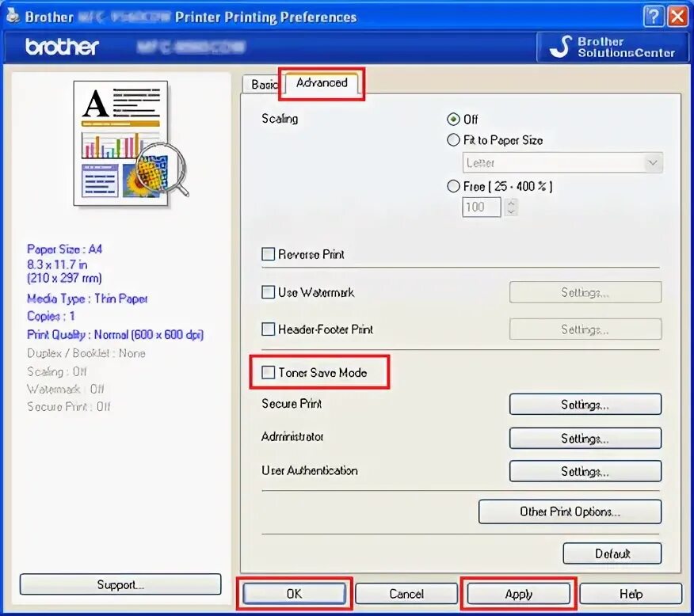Click the 'Copies : 1' summary text
The width and height of the screenshot is (694, 616).
tap(51, 316)
